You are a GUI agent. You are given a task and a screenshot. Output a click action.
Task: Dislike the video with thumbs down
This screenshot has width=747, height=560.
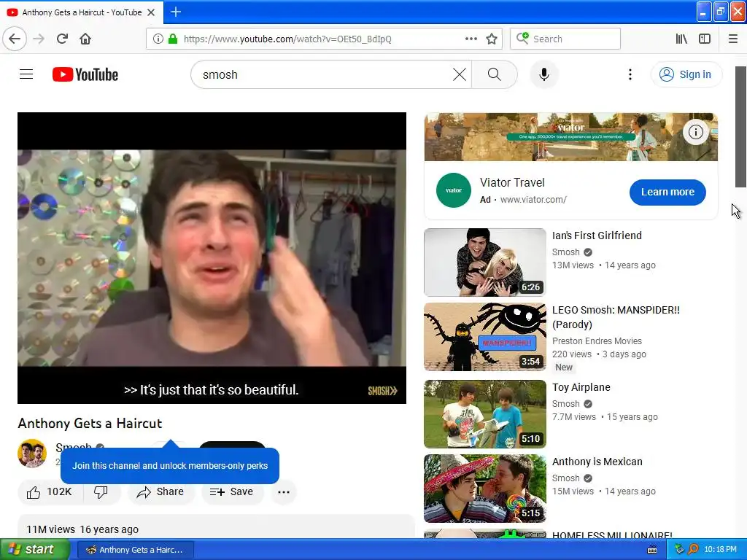click(x=101, y=492)
